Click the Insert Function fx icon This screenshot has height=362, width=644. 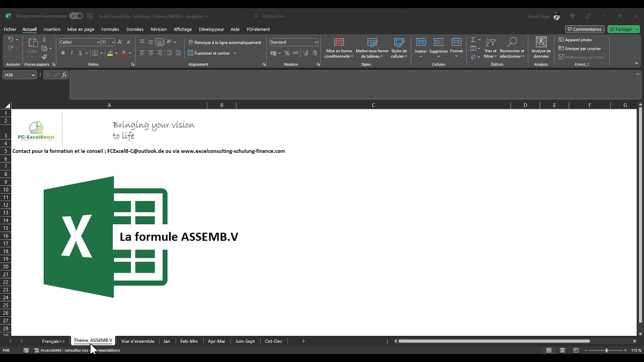[x=64, y=75]
